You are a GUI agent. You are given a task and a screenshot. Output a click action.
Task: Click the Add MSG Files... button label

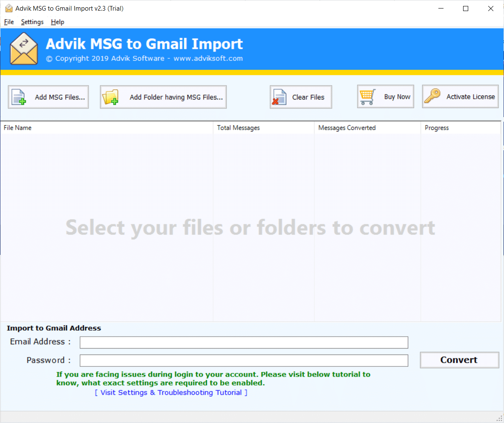coord(60,97)
